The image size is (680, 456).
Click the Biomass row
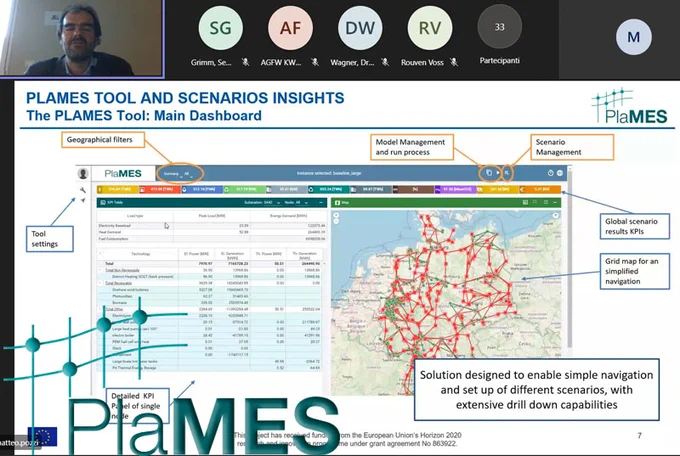210,302
